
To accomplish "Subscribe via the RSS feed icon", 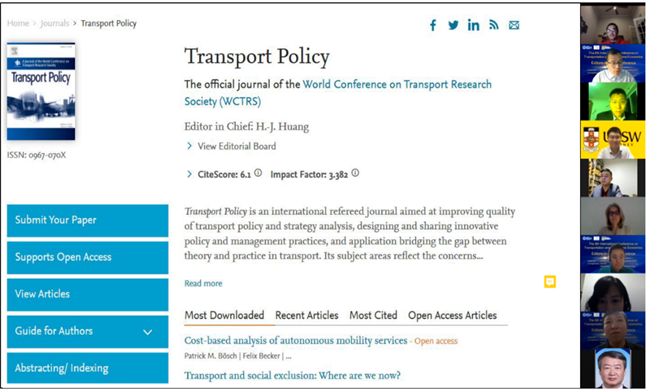I will pos(494,25).
